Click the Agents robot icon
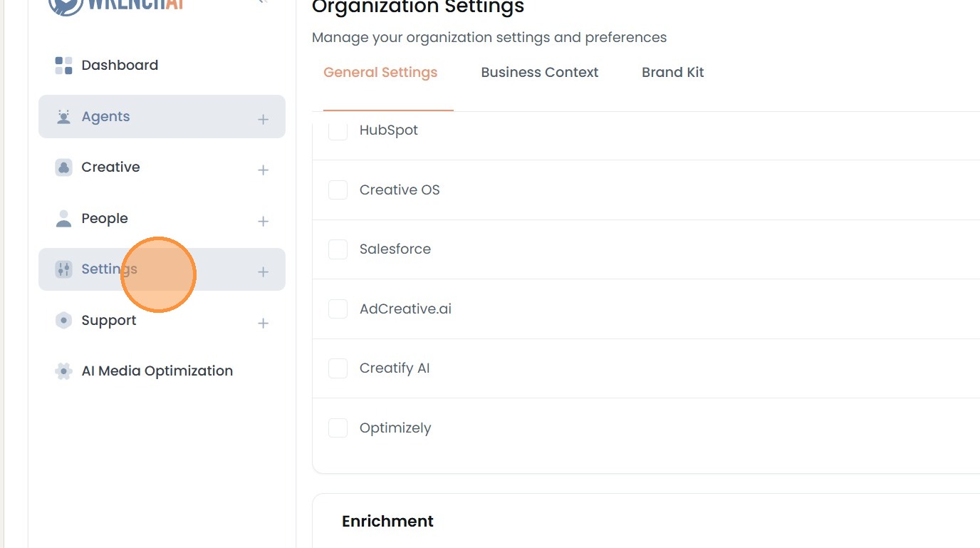Screen dimensions: 980x548 point(64,117)
